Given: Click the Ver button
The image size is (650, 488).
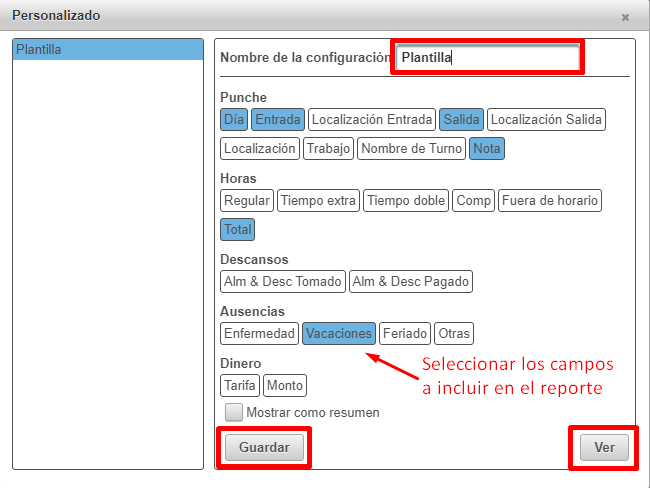Looking at the screenshot, I should 604,448.
